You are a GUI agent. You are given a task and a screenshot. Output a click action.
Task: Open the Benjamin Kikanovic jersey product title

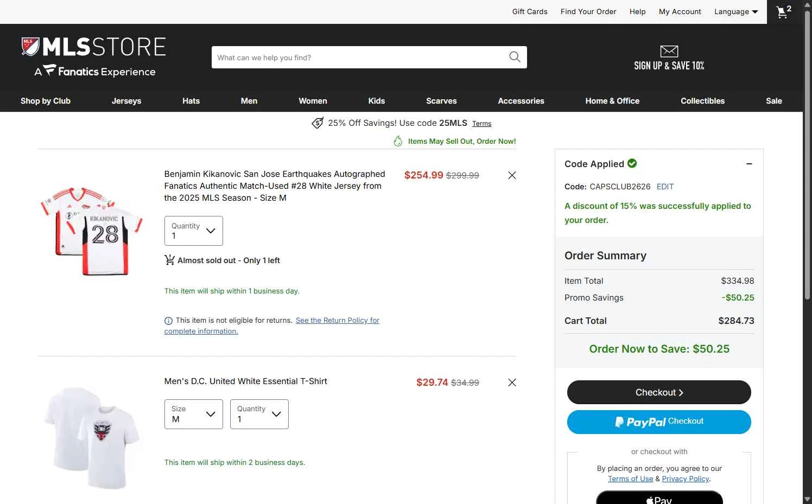(x=275, y=186)
